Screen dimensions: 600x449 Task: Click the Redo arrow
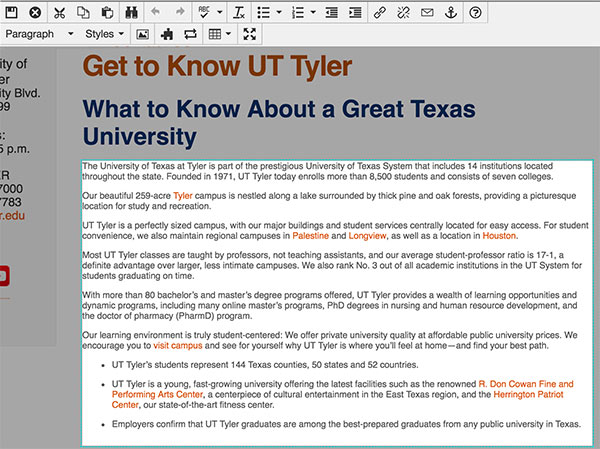click(180, 12)
